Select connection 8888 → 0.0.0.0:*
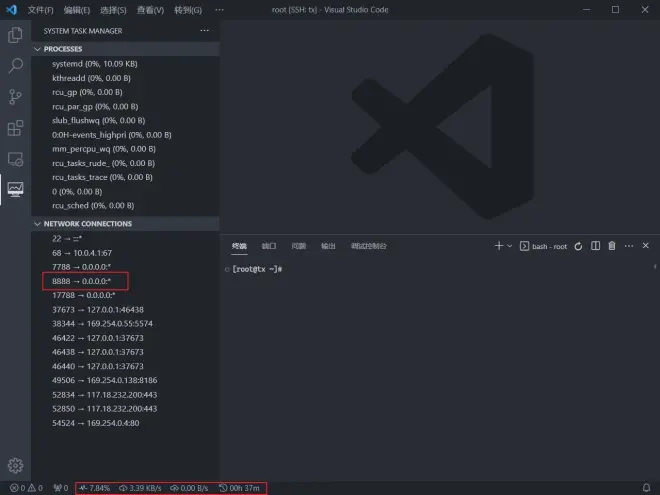The width and height of the screenshot is (660, 495). click(x=125, y=281)
